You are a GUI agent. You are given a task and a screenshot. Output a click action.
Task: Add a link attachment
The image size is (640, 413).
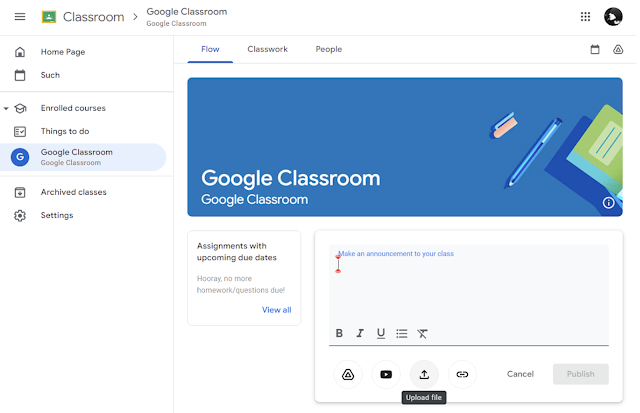click(x=462, y=374)
